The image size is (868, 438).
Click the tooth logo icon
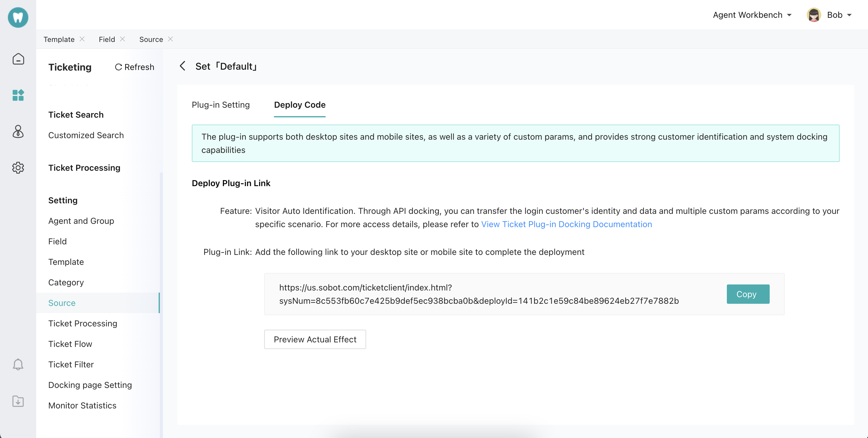click(18, 17)
